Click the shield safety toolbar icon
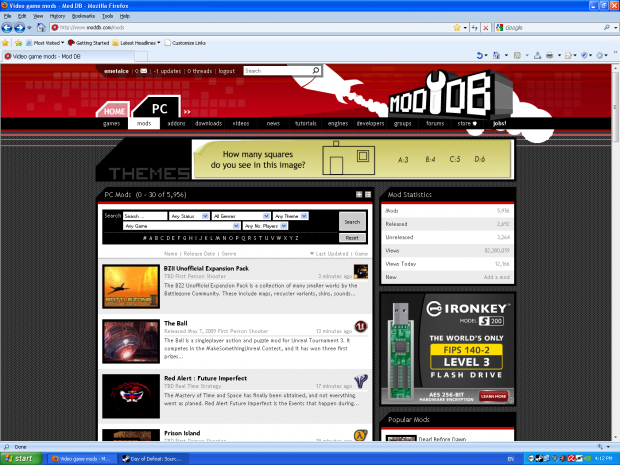The height and width of the screenshot is (465, 620). tap(584, 55)
